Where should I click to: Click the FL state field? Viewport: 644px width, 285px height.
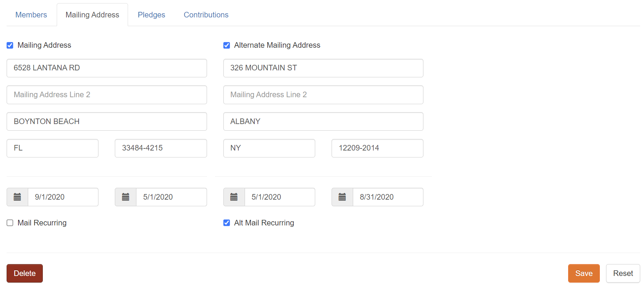pos(53,148)
